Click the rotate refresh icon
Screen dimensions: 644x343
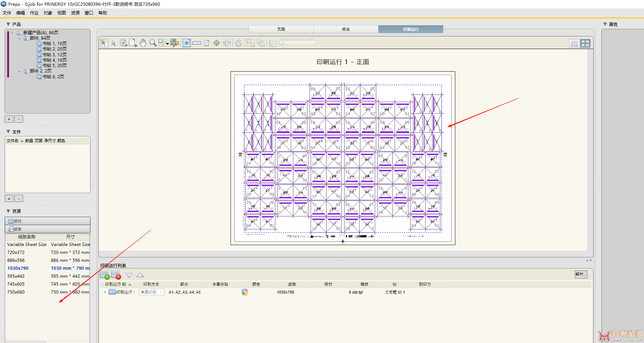pyautogui.click(x=239, y=43)
